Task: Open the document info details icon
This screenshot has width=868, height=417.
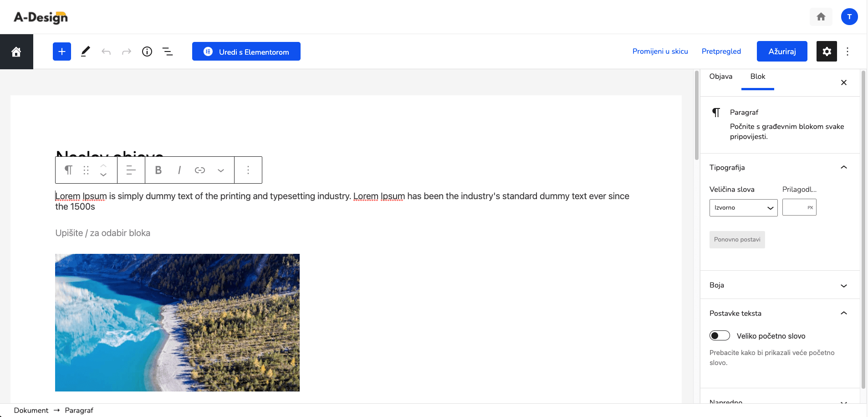Action: point(147,51)
